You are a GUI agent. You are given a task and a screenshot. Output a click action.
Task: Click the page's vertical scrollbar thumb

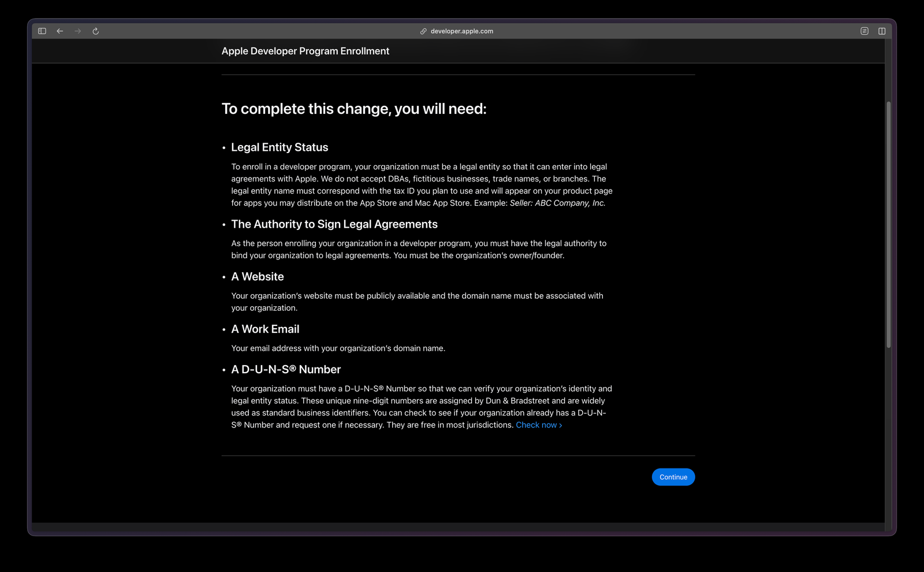(888, 225)
